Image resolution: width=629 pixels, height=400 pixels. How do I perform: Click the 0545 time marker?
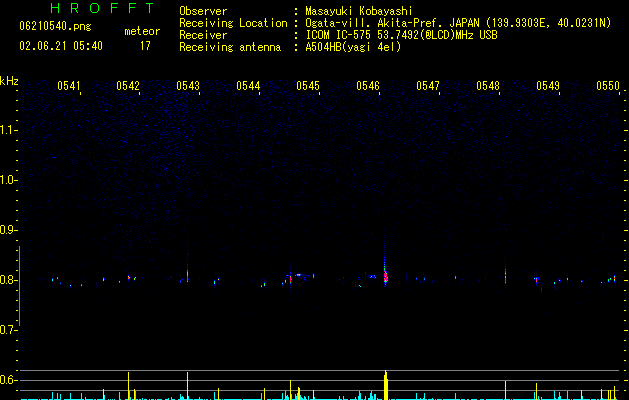308,86
